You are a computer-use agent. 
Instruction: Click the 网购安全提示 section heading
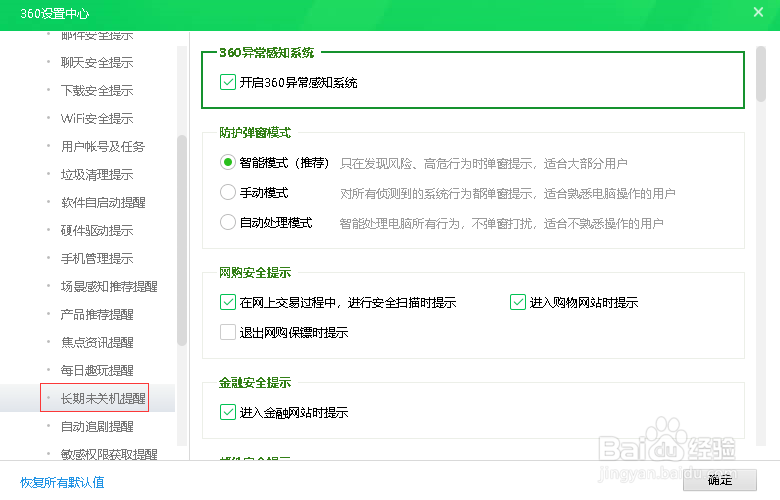point(255,273)
